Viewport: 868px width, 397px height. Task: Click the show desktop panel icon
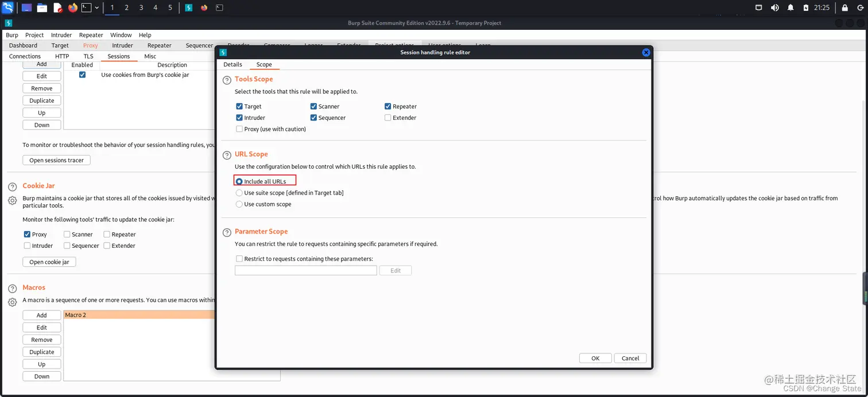point(26,7)
